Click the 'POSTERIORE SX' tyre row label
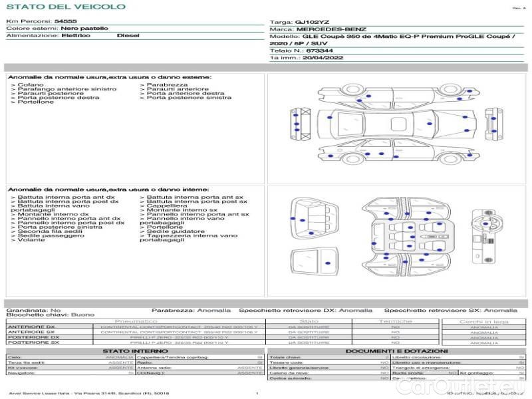The image size is (532, 399). coord(33,342)
